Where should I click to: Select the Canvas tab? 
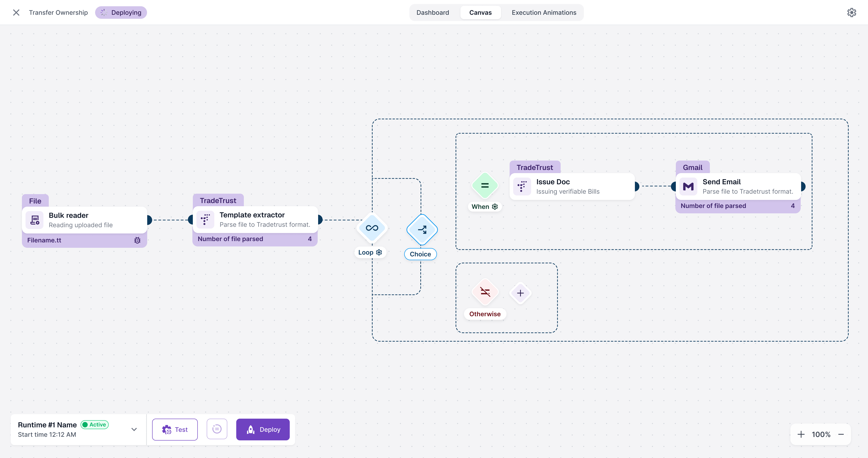point(481,13)
